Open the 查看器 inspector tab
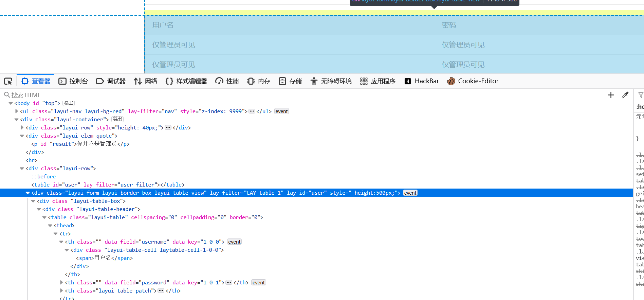 click(x=36, y=81)
